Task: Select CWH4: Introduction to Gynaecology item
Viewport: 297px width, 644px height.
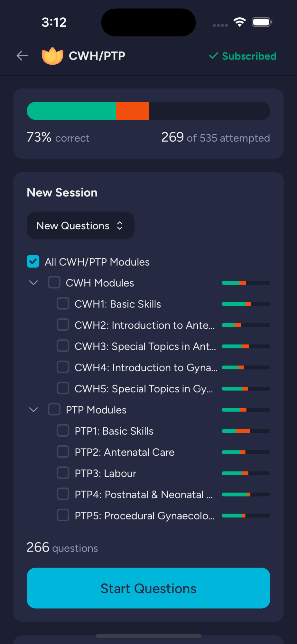Action: click(x=146, y=367)
